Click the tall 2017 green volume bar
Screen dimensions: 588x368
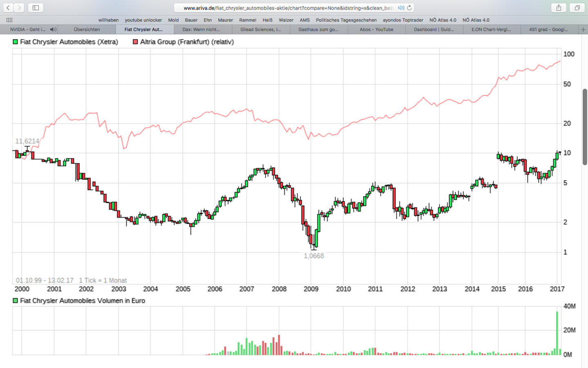tap(557, 333)
